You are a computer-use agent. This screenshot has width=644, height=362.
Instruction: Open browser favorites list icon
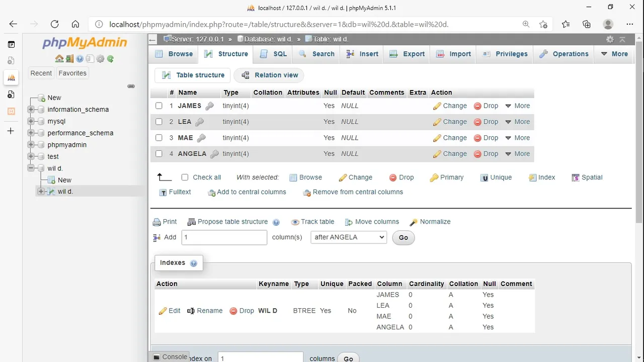coord(566,24)
